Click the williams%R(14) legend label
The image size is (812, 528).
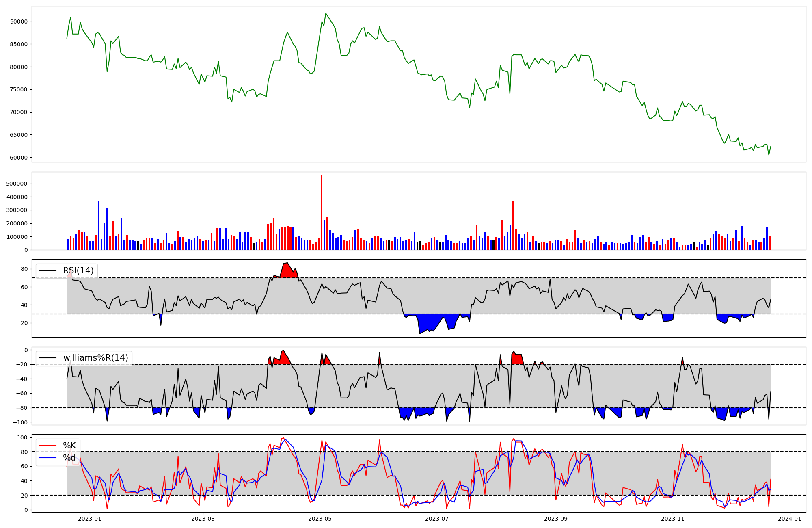coord(95,358)
